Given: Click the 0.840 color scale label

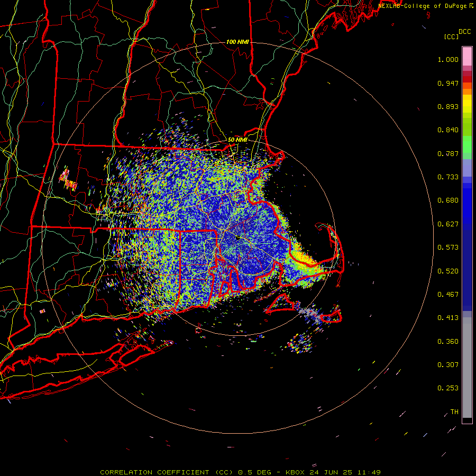Looking at the screenshot, I should 448,130.
